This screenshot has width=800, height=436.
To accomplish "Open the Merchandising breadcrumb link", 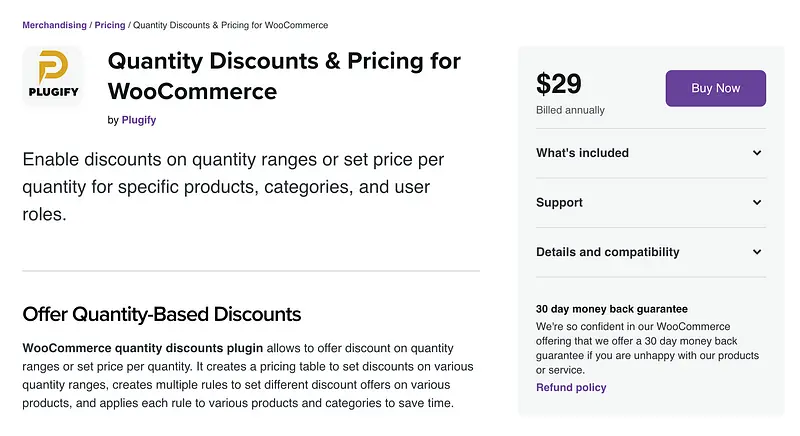I will [x=56, y=24].
